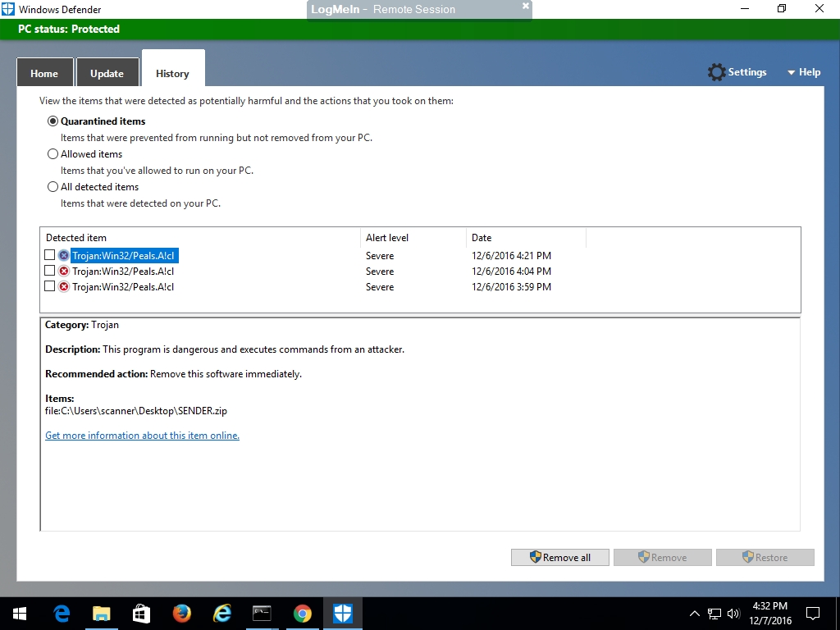The image size is (840, 630).
Task: Select the Trojan entry dated 12/6/2016 3:59 PM
Action: (x=123, y=286)
